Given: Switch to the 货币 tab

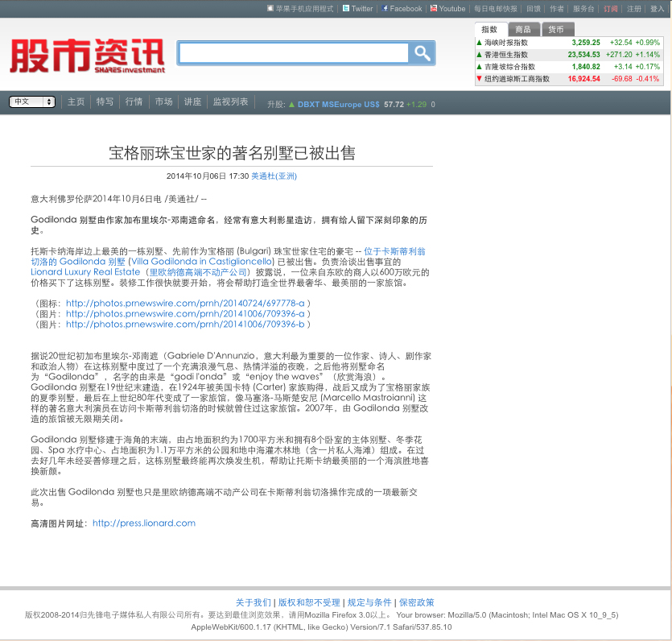Looking at the screenshot, I should [x=556, y=29].
